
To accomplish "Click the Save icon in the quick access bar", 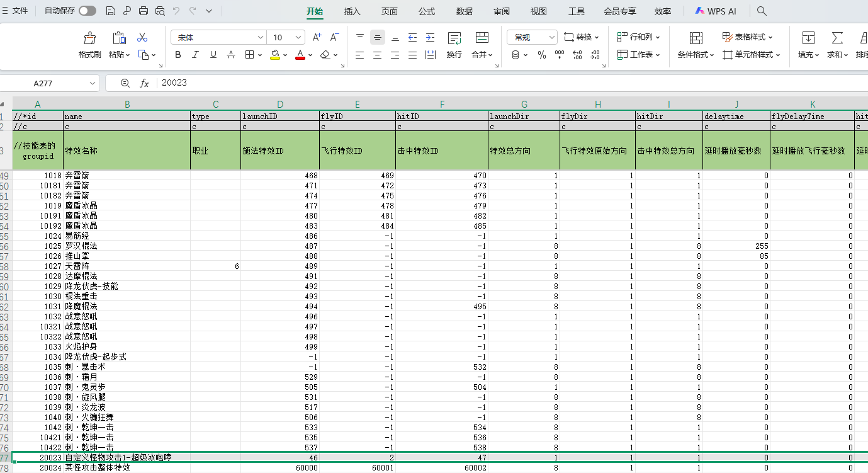I will tap(111, 11).
